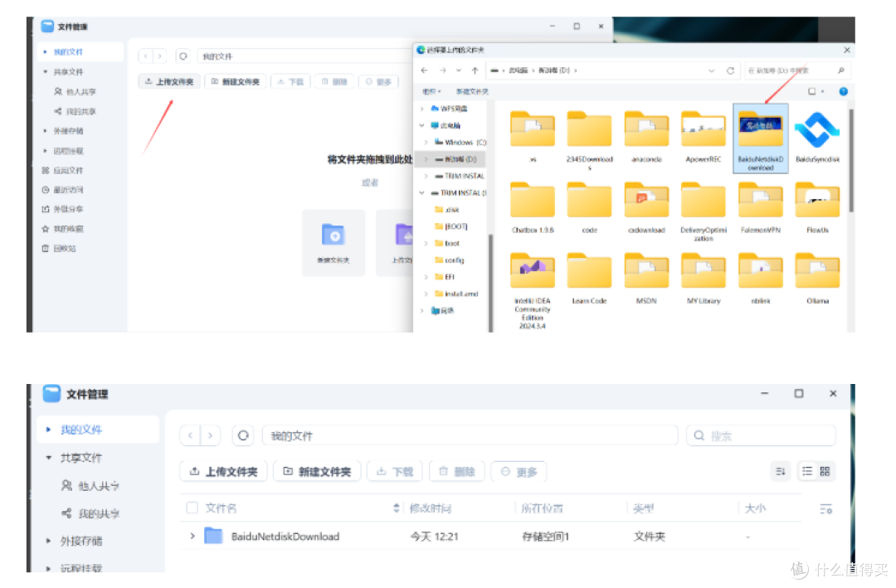Click the 我的文件 path field in lower File Manager
896x588 pixels.
470,436
